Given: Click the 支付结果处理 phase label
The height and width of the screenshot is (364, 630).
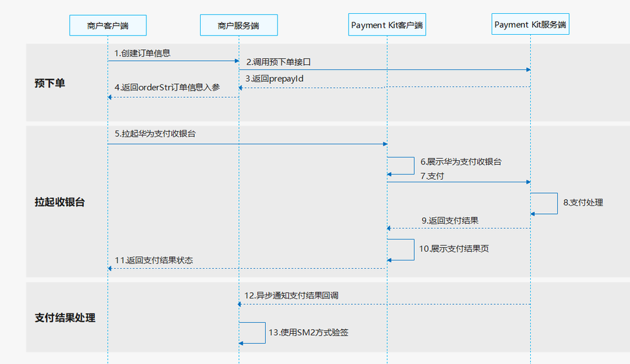Looking at the screenshot, I should pyautogui.click(x=65, y=317).
